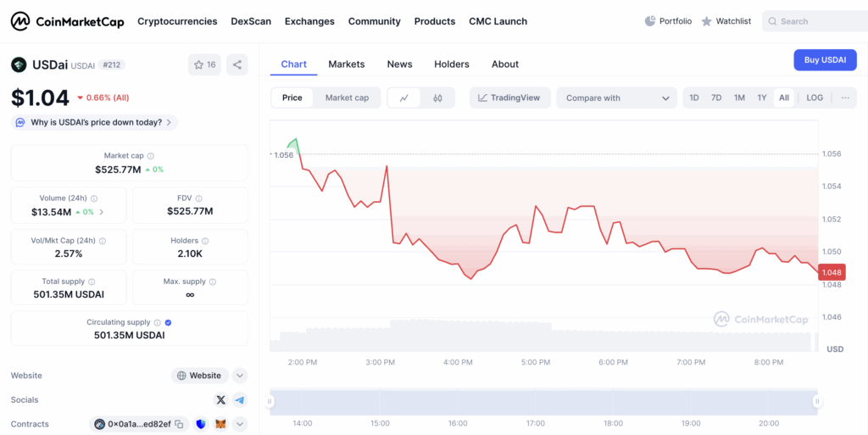Expand the Website links dropdown arrow

click(240, 376)
